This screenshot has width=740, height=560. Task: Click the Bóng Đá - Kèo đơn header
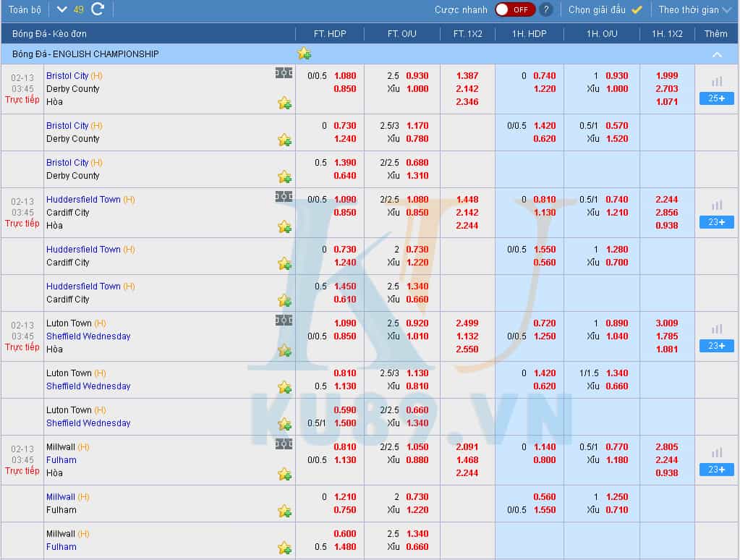[x=49, y=34]
